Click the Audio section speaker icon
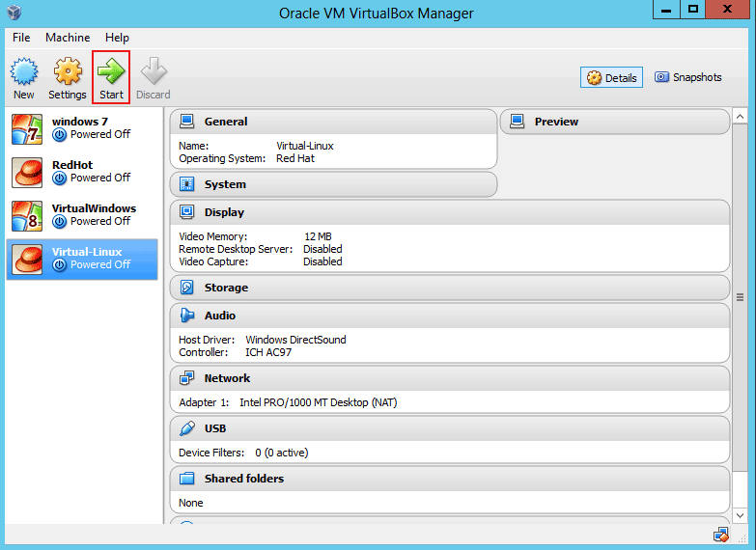Image resolution: width=756 pixels, height=550 pixels. [x=186, y=316]
